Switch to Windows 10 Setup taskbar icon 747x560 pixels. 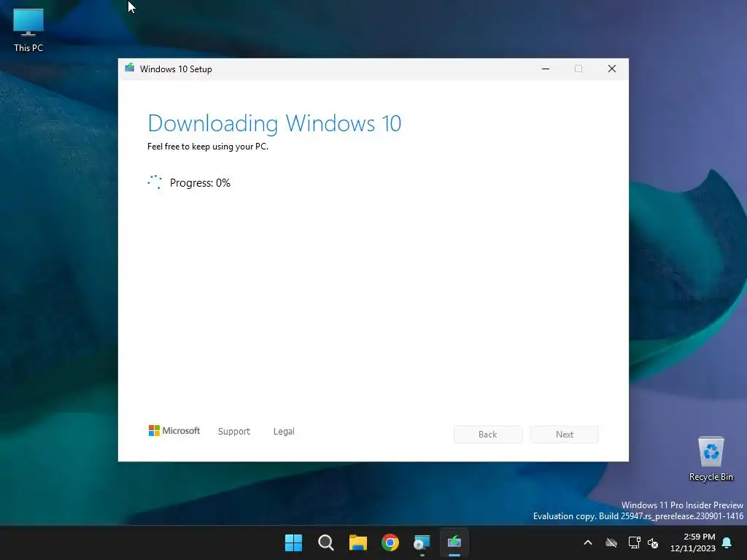click(x=454, y=542)
